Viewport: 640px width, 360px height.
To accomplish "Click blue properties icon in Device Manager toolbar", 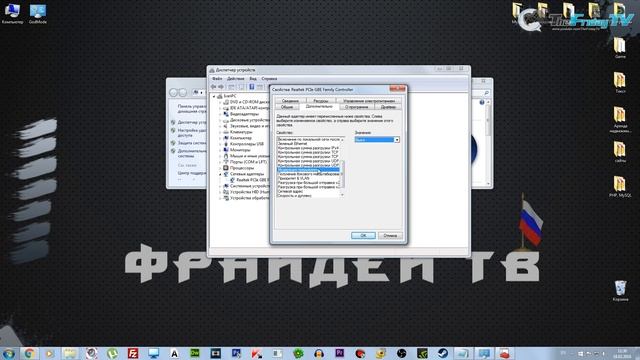I will click(252, 87).
